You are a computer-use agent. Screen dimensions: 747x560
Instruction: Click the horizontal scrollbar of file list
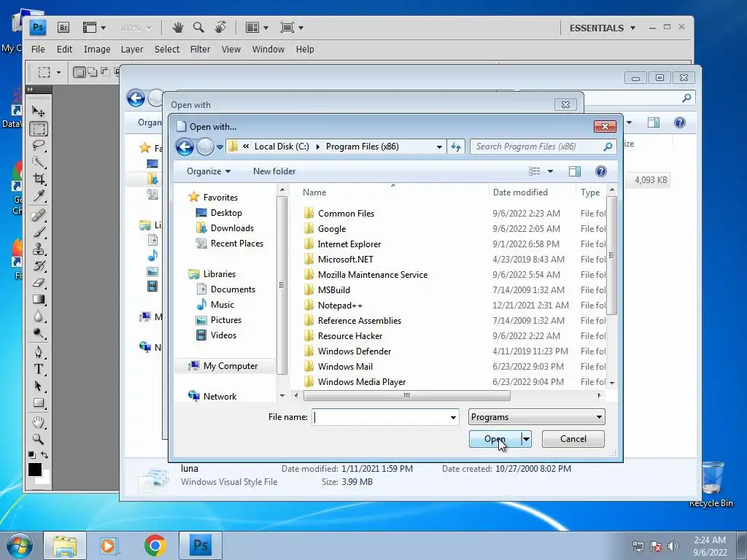coord(406,396)
